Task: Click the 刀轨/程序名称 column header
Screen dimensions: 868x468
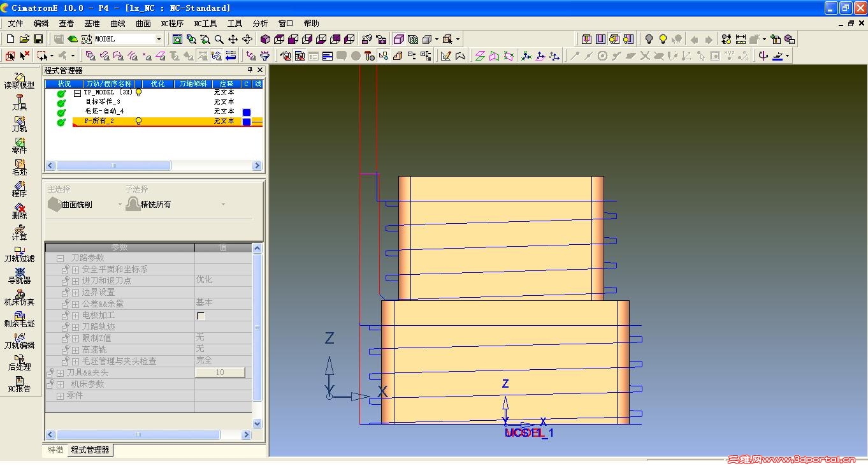Action: (110, 84)
